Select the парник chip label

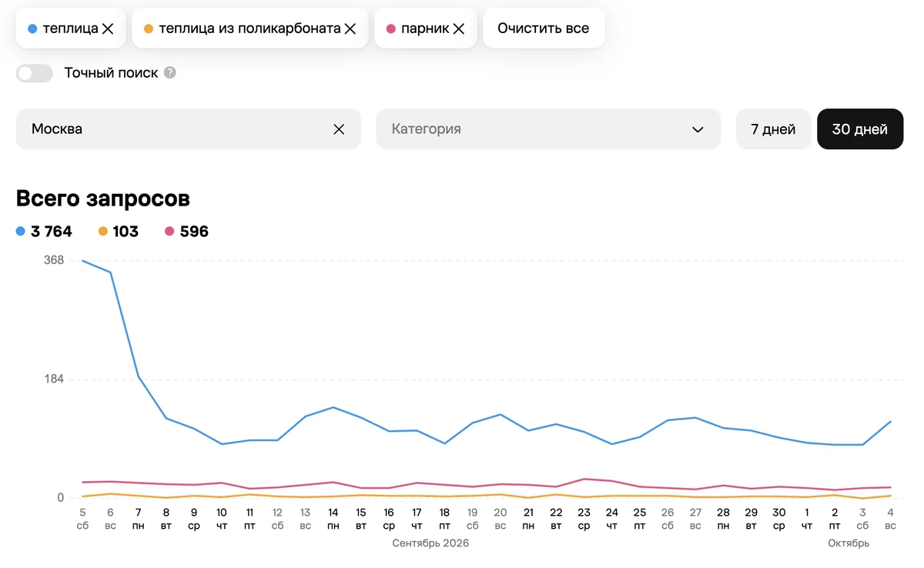(x=425, y=28)
